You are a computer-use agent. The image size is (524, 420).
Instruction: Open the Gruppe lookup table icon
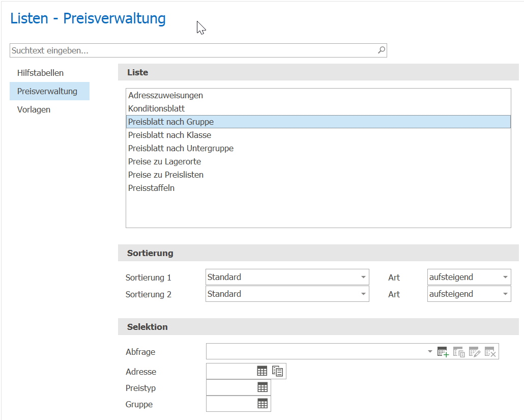(263, 404)
